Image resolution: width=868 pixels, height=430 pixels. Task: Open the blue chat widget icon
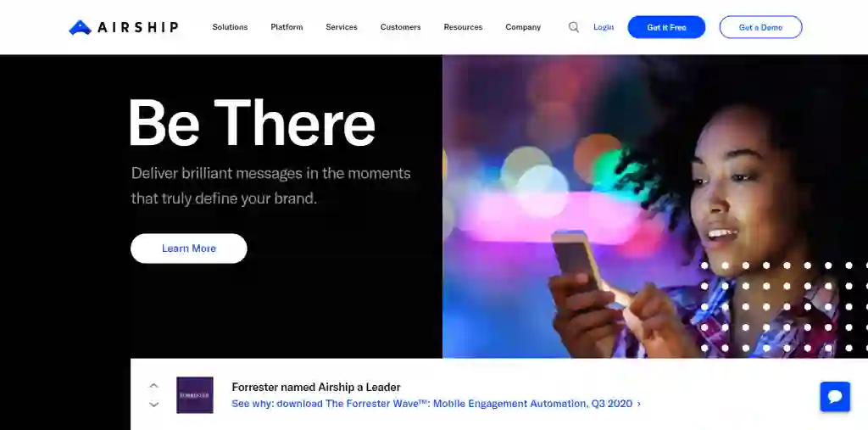coord(835,397)
